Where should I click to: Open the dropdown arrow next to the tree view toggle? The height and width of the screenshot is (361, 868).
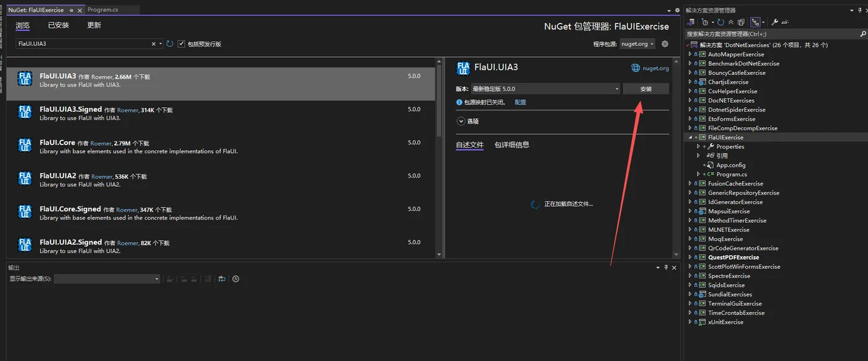click(763, 22)
